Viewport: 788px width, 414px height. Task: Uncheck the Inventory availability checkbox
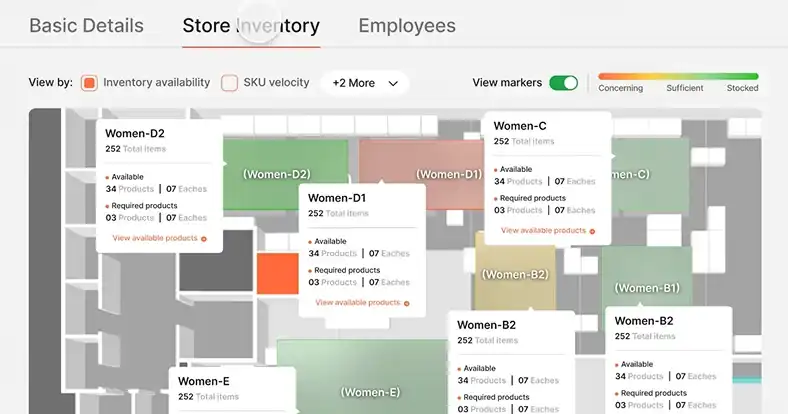pos(89,83)
